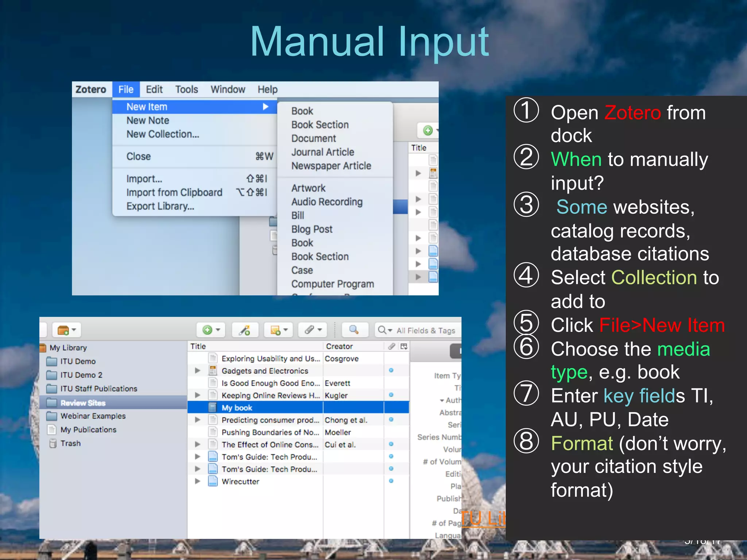Screen dimensions: 747x560
Task: Click the Zotero application menu
Action: tap(91, 89)
